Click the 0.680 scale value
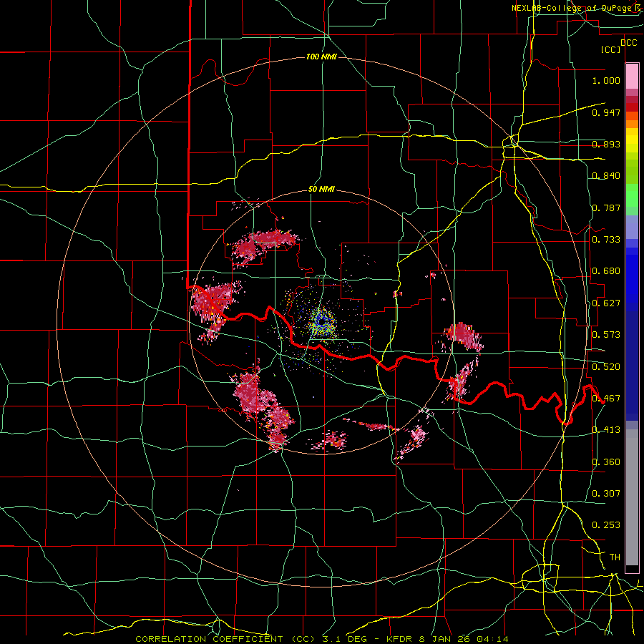This screenshot has height=644, width=644. pos(606,271)
